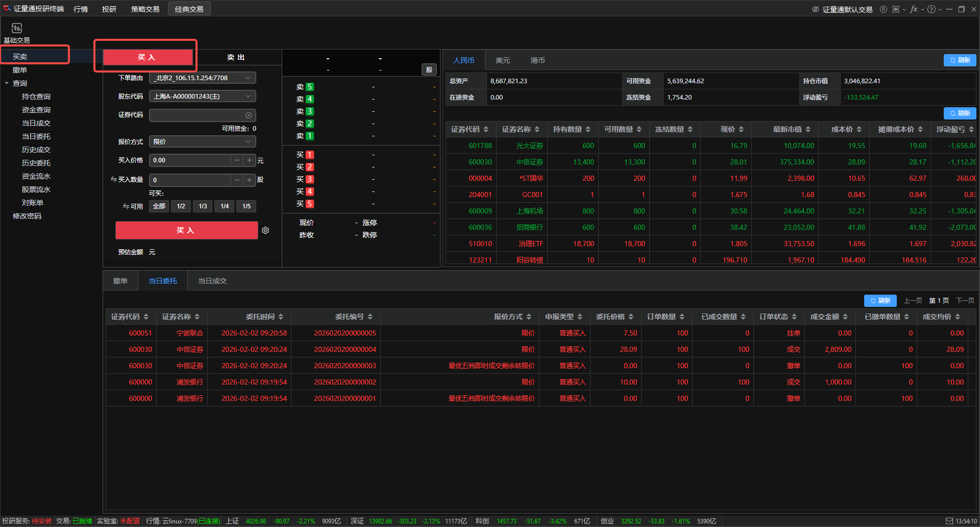Toggle the hide-assets eye icon

pyautogui.click(x=815, y=9)
